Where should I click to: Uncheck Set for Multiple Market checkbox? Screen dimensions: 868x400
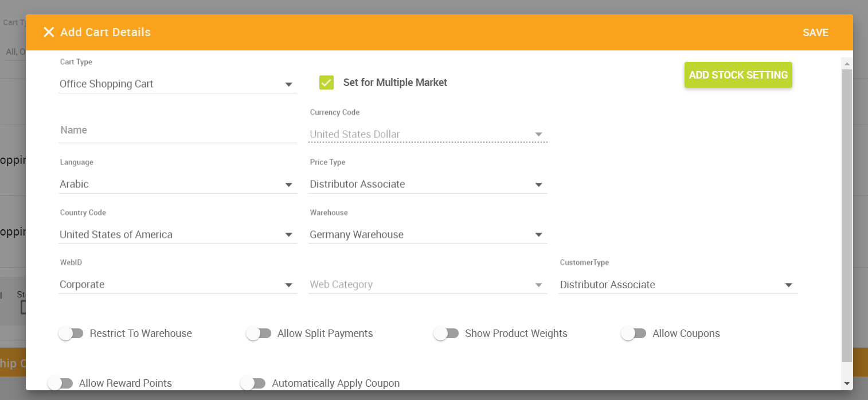click(326, 83)
